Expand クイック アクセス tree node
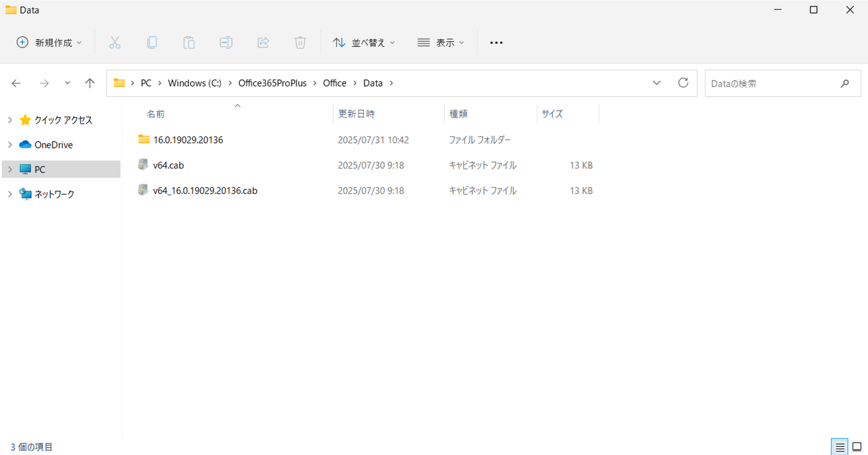The height and width of the screenshot is (455, 868). click(x=10, y=120)
